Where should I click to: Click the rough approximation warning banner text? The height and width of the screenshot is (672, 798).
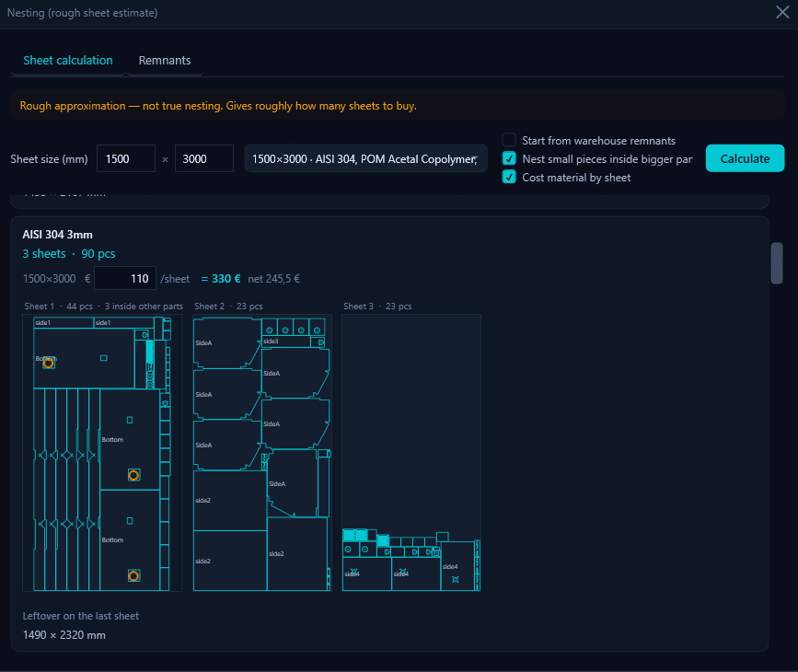coord(218,106)
